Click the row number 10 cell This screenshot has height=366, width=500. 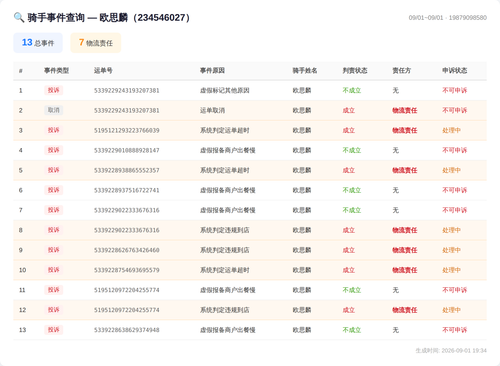pos(22,270)
